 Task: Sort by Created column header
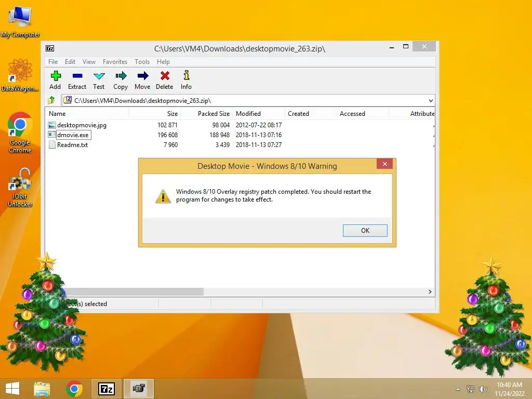click(x=310, y=114)
